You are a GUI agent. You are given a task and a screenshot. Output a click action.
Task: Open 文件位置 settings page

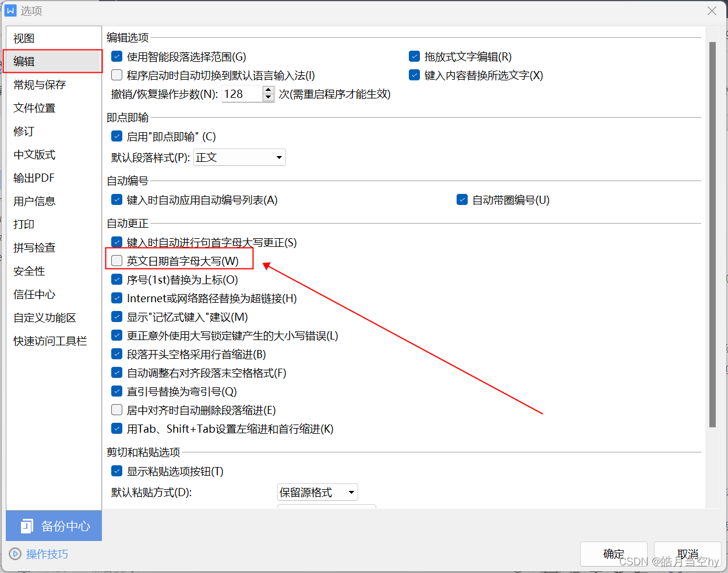(x=54, y=108)
